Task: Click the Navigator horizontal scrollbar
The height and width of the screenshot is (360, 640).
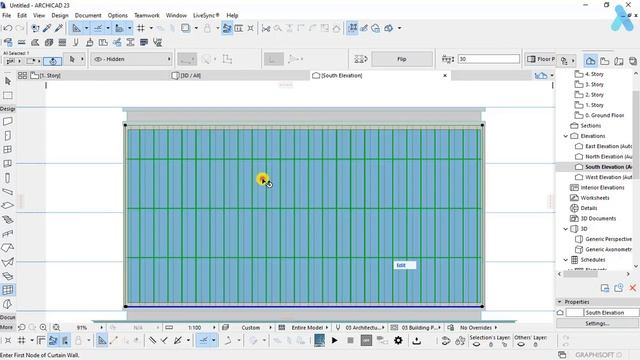Action: (x=580, y=274)
